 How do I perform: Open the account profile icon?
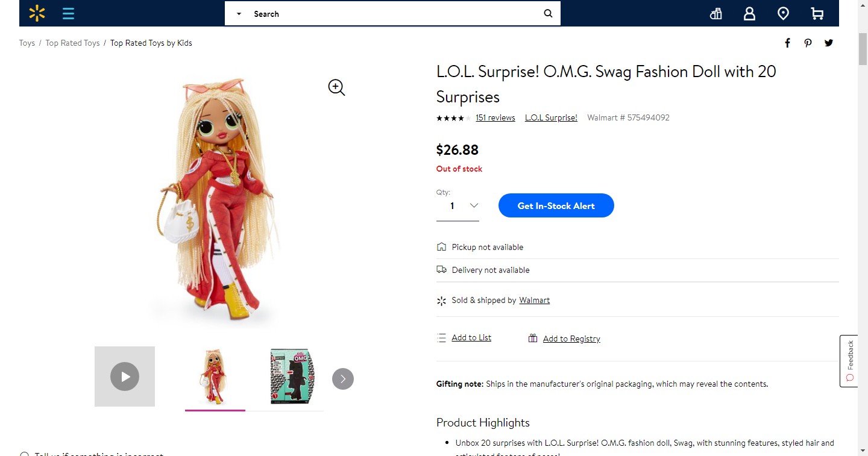click(749, 14)
